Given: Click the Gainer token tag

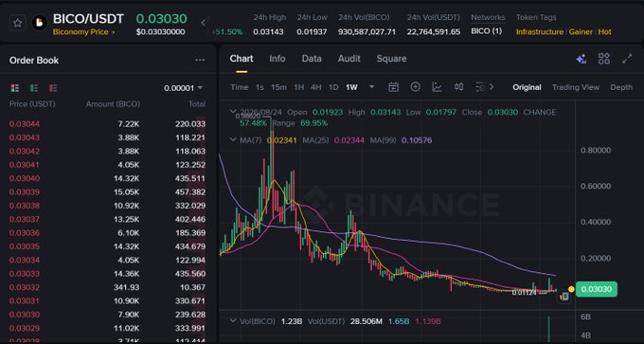Looking at the screenshot, I should click(581, 32).
